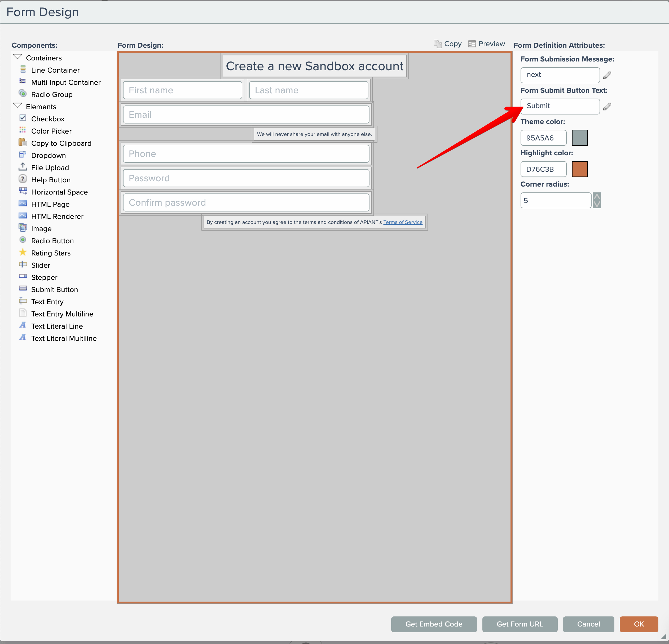
Task: Click the Copy icon above form design
Action: (438, 44)
